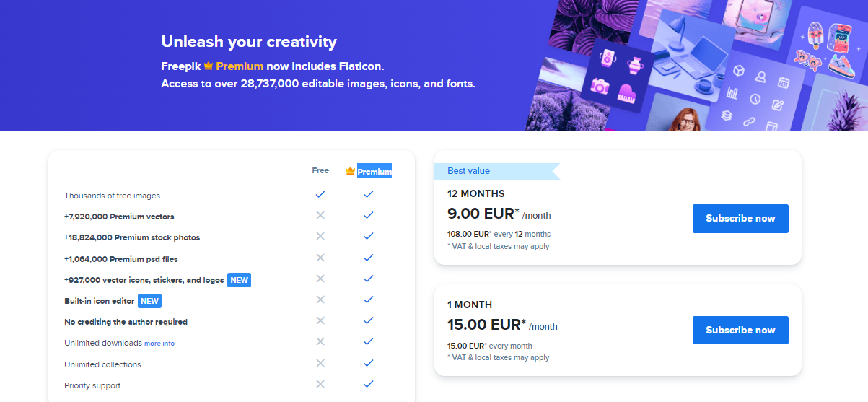This screenshot has width=868, height=402.
Task: Click the 9.00 EUR per month price
Action: 499,214
